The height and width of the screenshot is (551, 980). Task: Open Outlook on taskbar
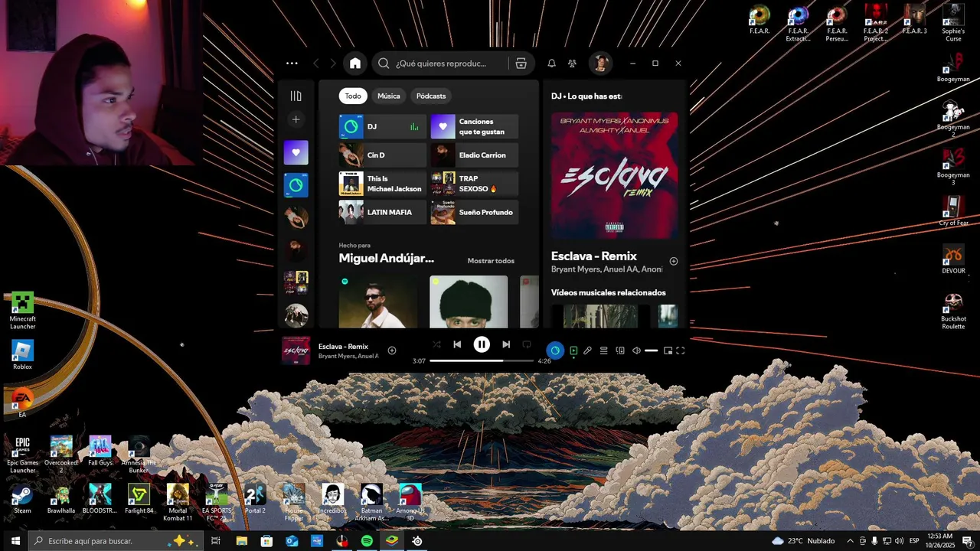(292, 541)
